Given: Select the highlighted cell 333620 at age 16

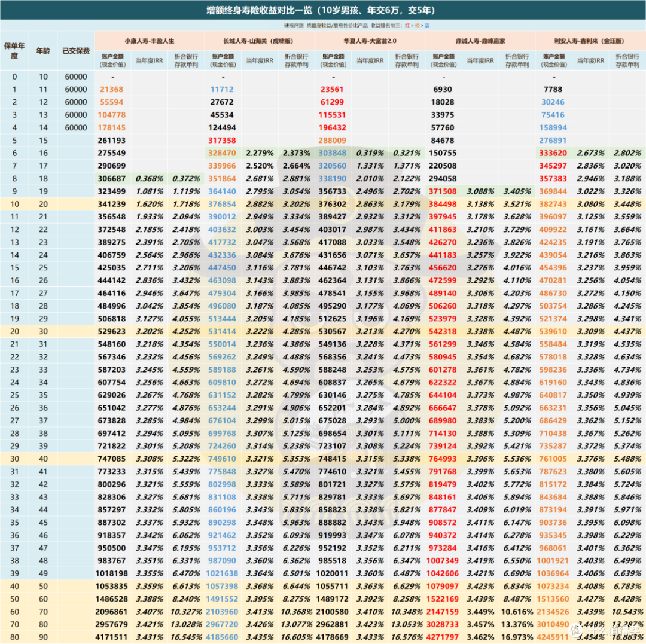Looking at the screenshot, I should (x=553, y=153).
